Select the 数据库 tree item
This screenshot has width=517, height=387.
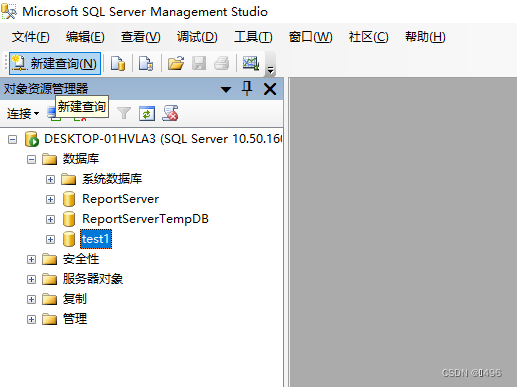click(x=81, y=159)
